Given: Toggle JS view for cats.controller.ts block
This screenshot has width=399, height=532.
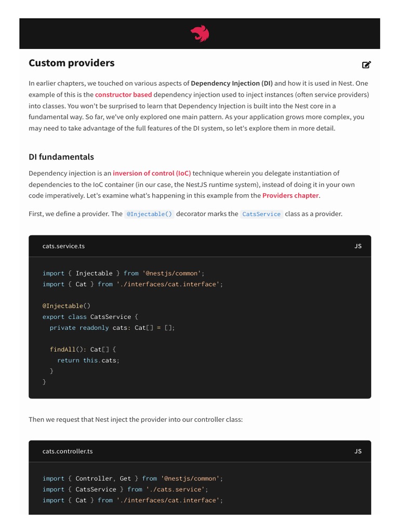Looking at the screenshot, I should 358,451.
